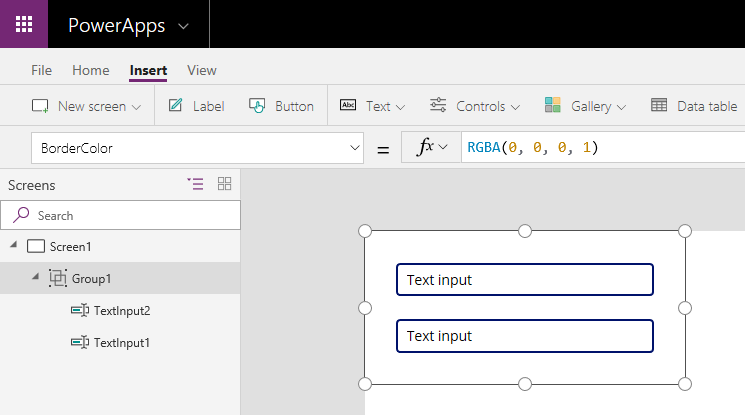745x415 pixels.
Task: Switch to the View tab
Action: coord(201,70)
